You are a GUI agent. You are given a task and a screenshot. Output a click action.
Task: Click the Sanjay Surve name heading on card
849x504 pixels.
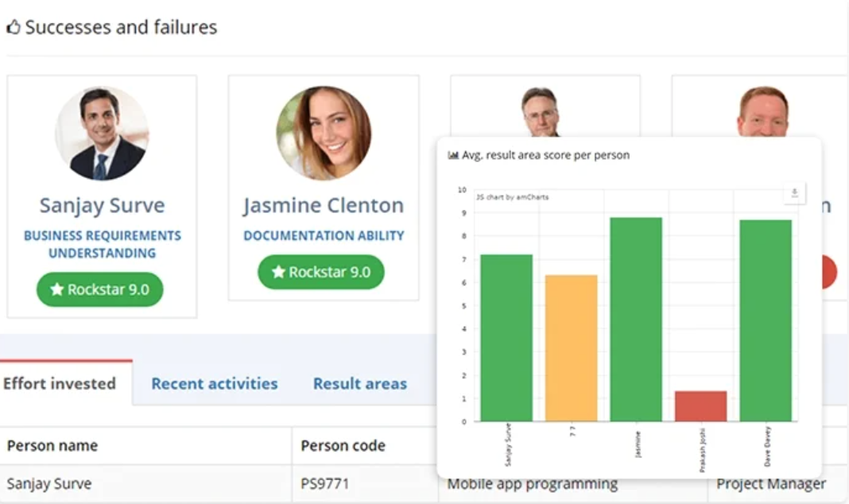[102, 206]
